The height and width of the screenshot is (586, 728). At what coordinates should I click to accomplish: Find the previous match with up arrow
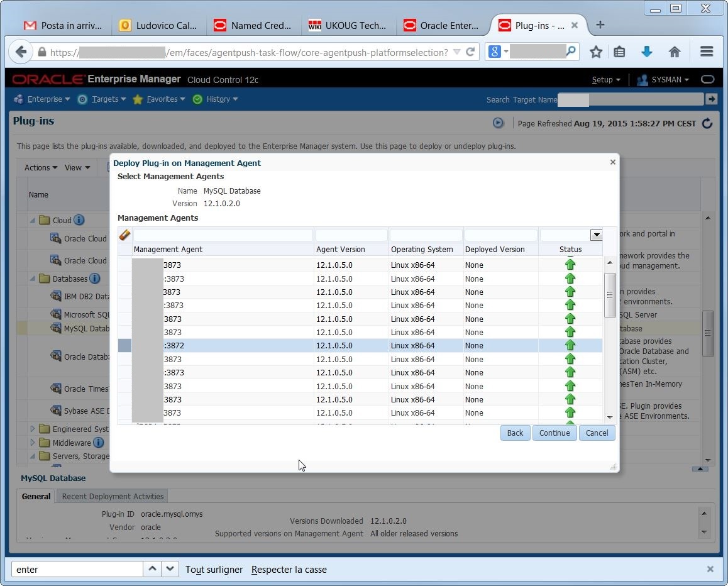pos(152,569)
